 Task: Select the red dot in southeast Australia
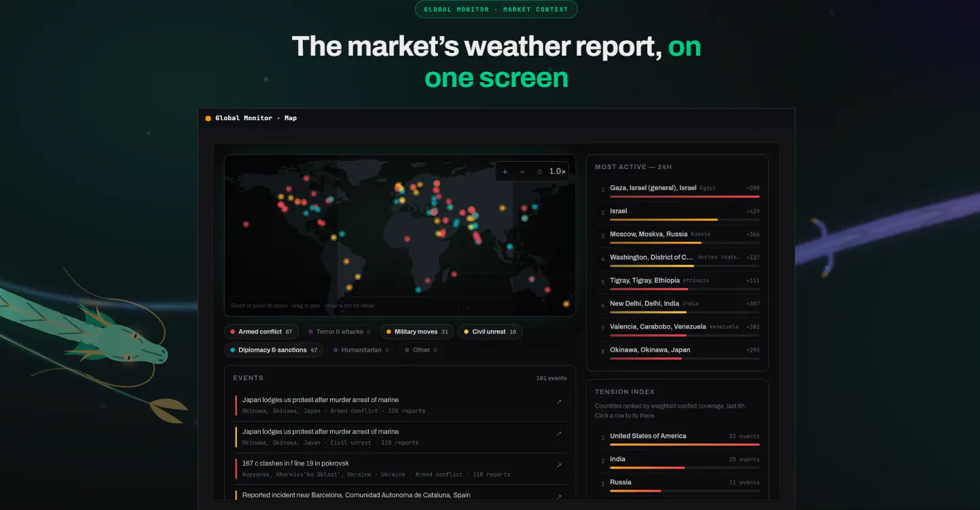click(x=547, y=291)
